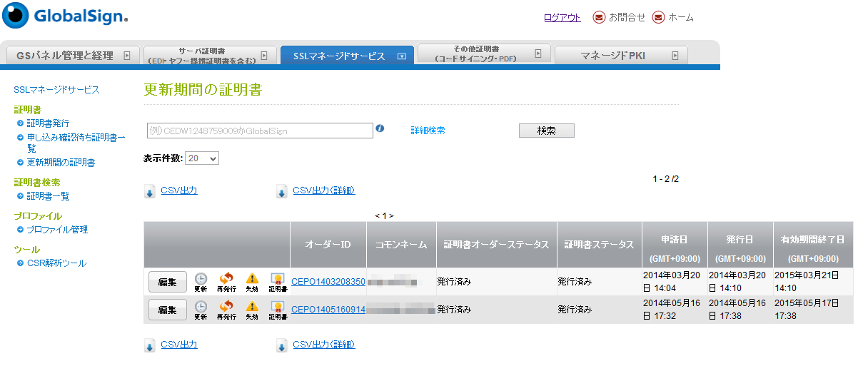Viewport: 868px width, 371px height.
Task: Click bullet icon beside プロファイル管理
Action: point(20,230)
